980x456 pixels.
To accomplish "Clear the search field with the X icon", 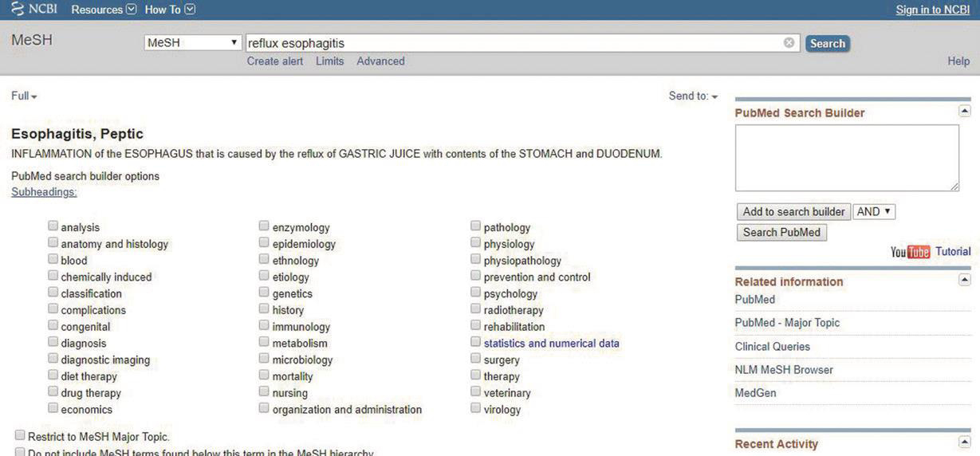I will (789, 43).
